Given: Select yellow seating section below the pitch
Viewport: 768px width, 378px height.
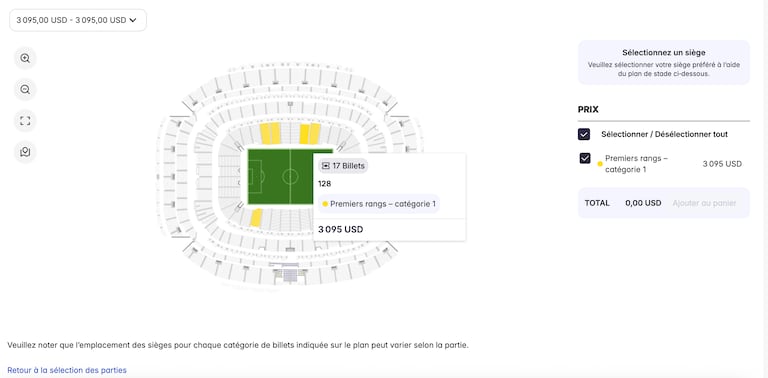Looking at the screenshot, I should click(x=256, y=217).
